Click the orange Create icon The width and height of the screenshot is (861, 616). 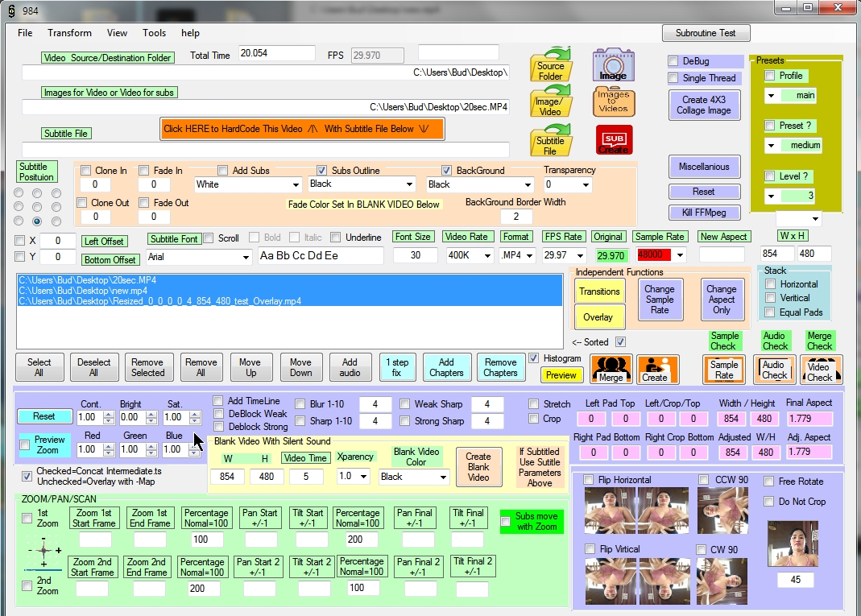click(658, 369)
